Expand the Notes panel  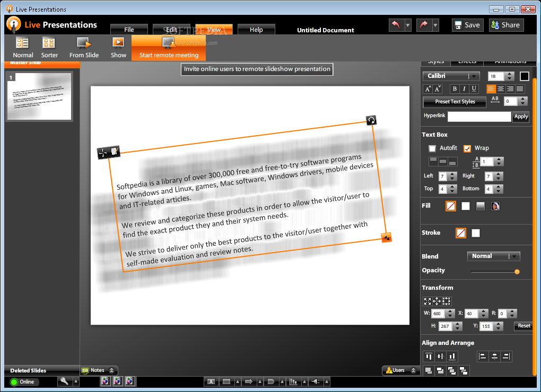pyautogui.click(x=111, y=370)
